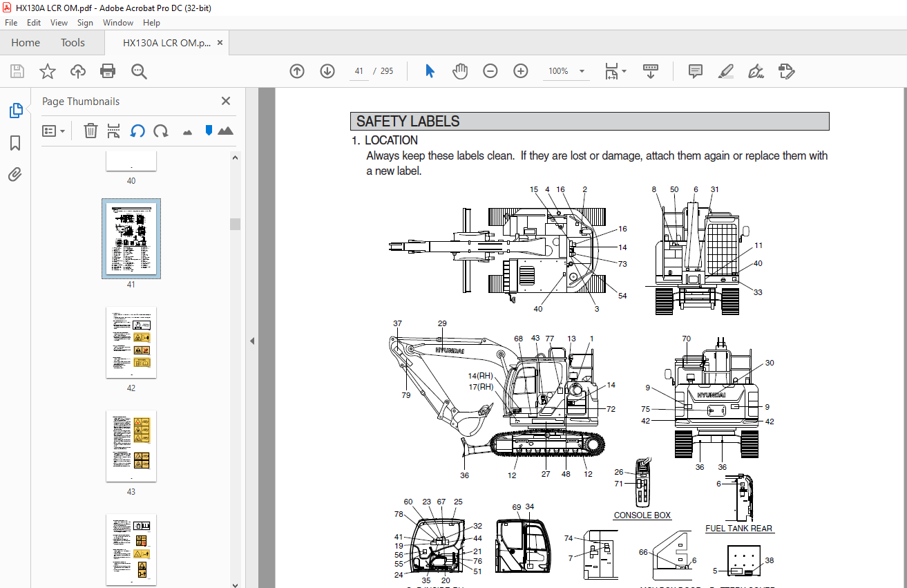Click the 'SAFETY LABELS' heading text
The width and height of the screenshot is (907, 588).
[408, 122]
